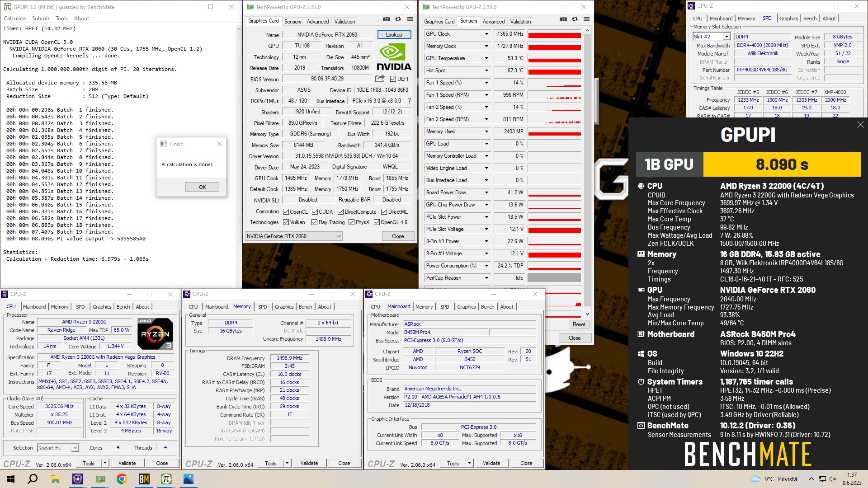Click the GPU Temperature red sensor graph
The image size is (868, 488).
pyautogui.click(x=554, y=58)
